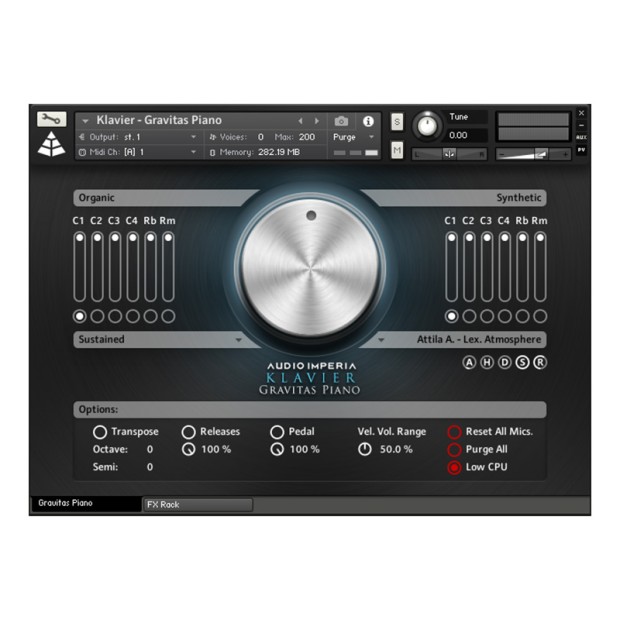Open the instrument name dropdown arrow
Screen dimensions: 620x620
(x=85, y=121)
